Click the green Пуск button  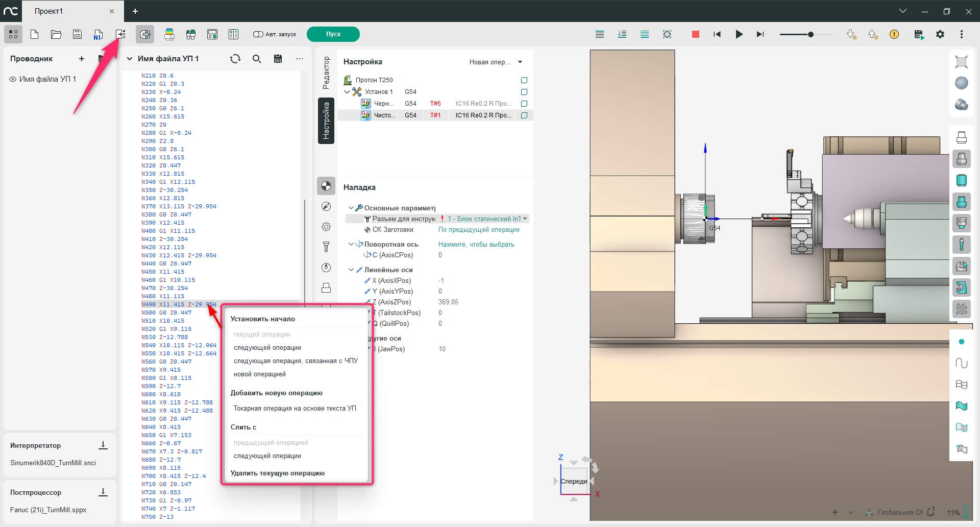click(x=333, y=34)
